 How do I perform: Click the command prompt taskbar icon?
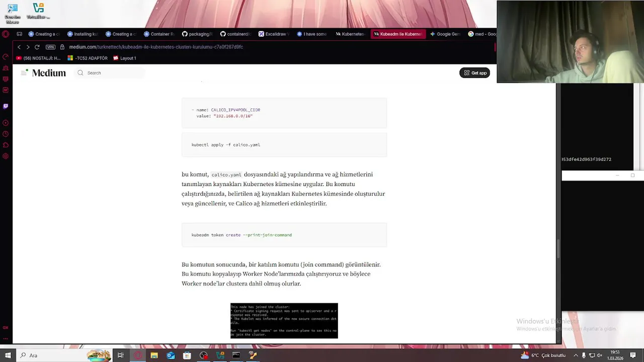point(236,355)
